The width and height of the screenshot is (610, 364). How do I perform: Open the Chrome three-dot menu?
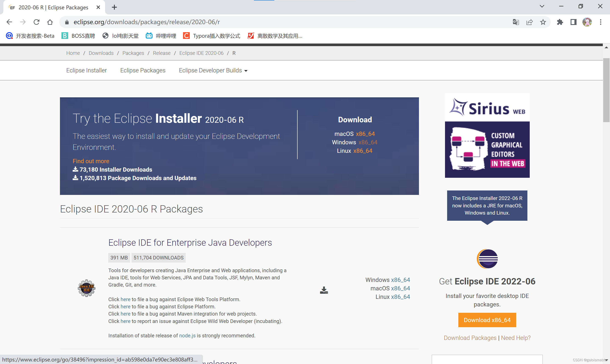(600, 22)
